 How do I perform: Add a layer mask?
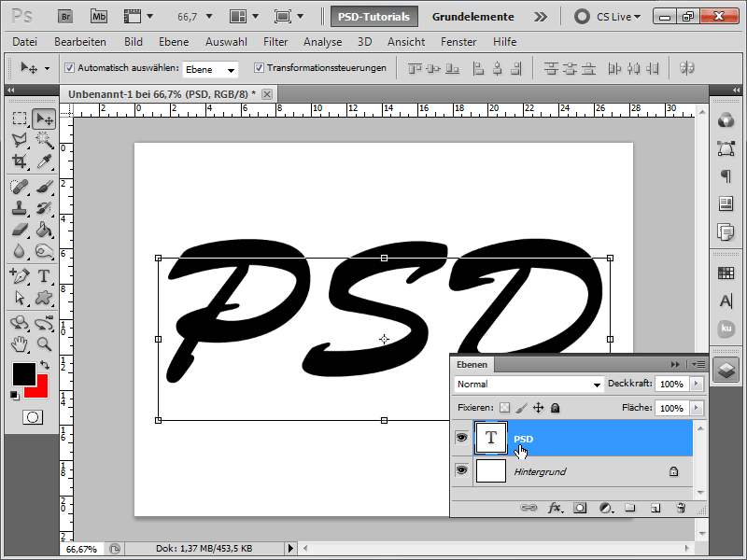580,508
